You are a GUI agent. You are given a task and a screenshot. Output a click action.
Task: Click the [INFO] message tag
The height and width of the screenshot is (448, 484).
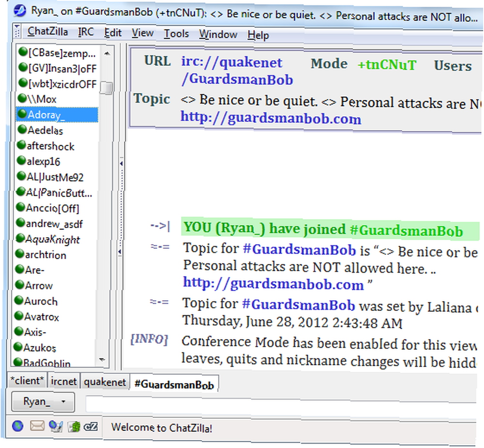(x=150, y=340)
